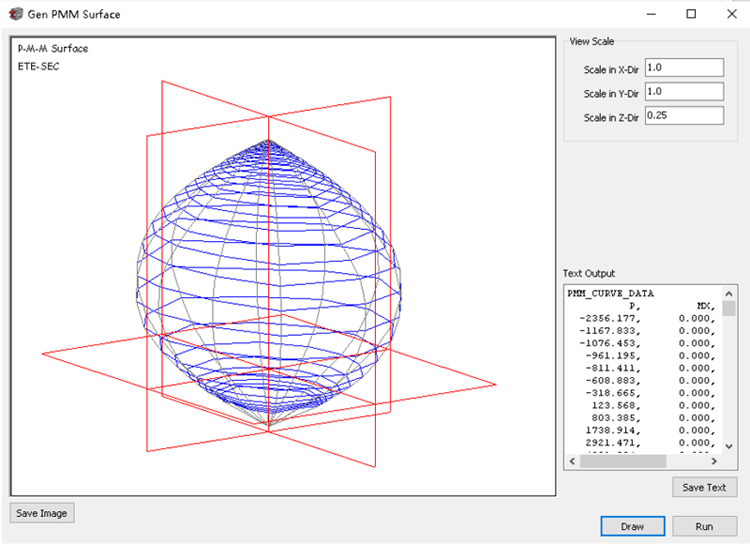
Task: Select the -1167.833 value in Text Output
Action: tap(610, 331)
